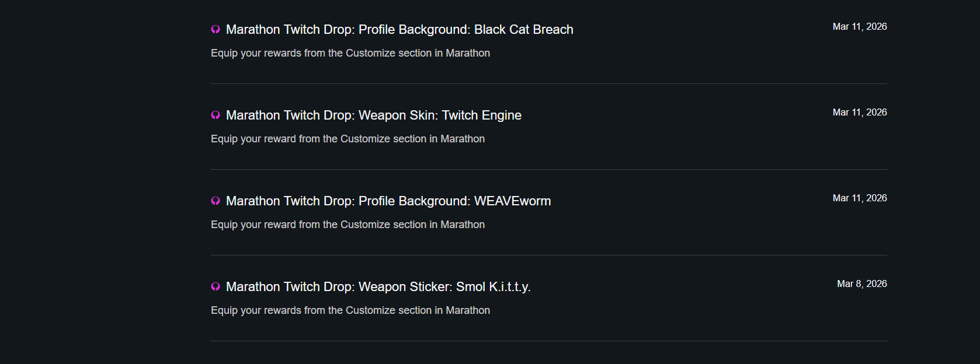Click the divider line below Twitch Engine entry
Viewport: 980px width, 364px height.
click(x=549, y=169)
